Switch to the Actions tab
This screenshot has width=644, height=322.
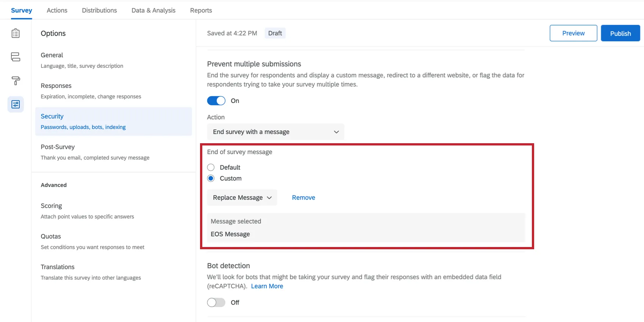57,11
